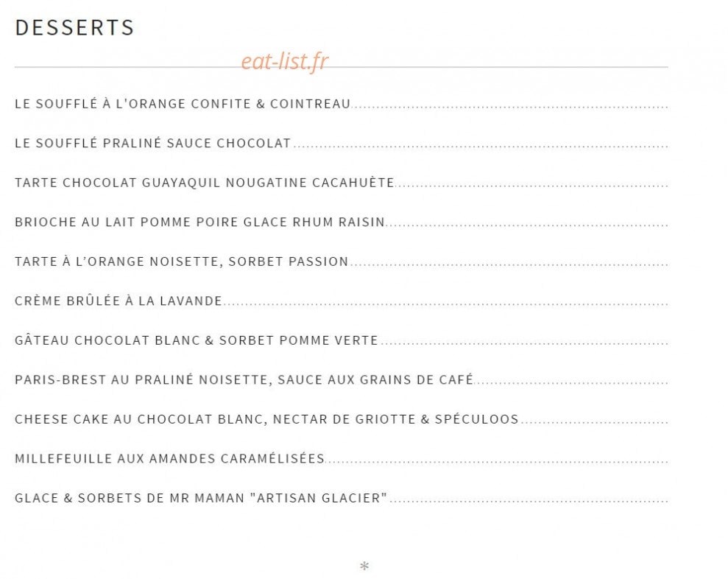This screenshot has width=728, height=579.
Task: Click the word Spéculoos in cheesecake line
Action: pos(476,419)
